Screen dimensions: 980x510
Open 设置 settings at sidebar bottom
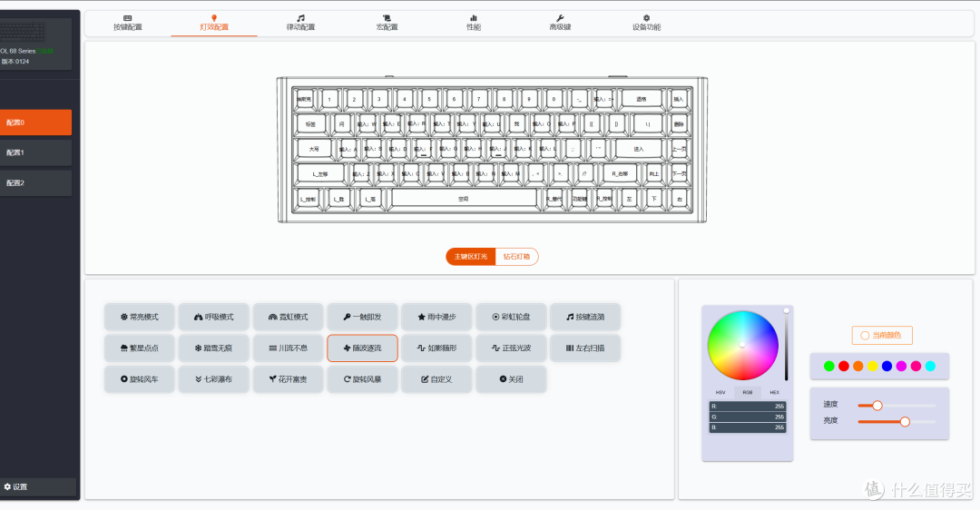pos(37,487)
